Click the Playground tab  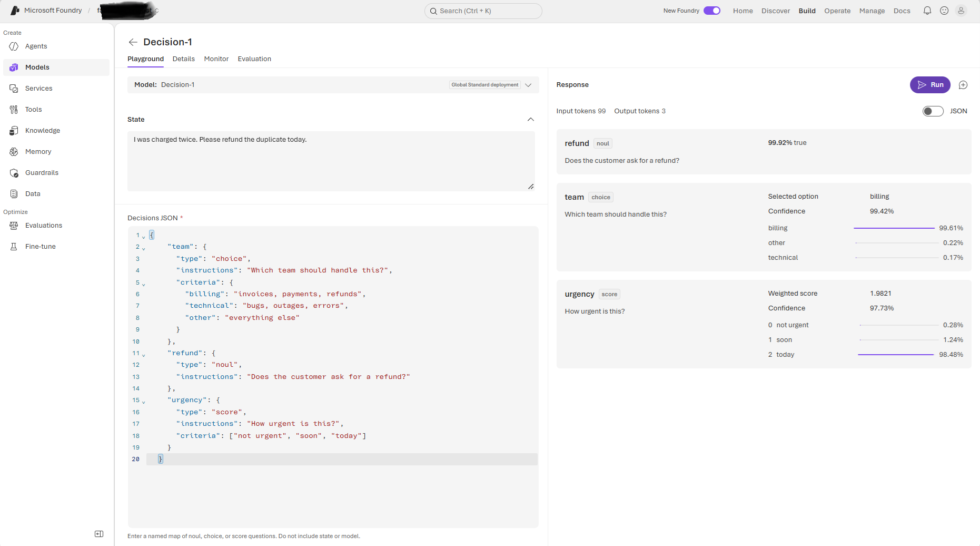pos(145,59)
